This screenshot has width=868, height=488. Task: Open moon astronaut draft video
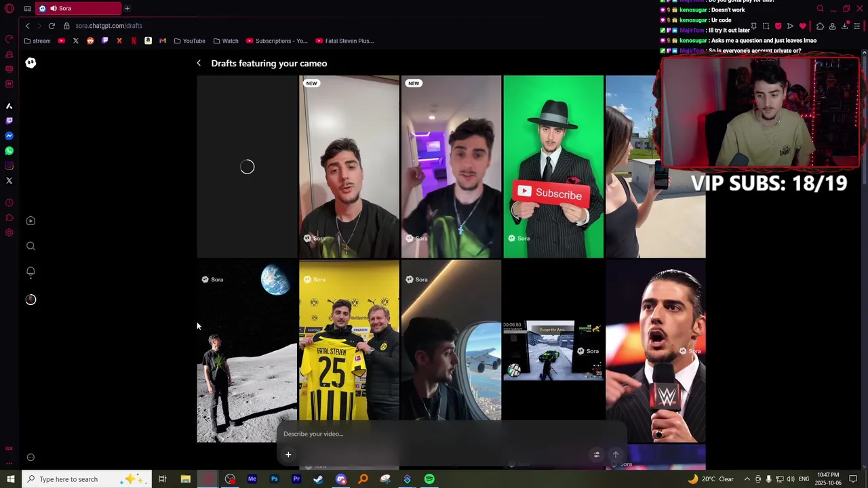[247, 351]
